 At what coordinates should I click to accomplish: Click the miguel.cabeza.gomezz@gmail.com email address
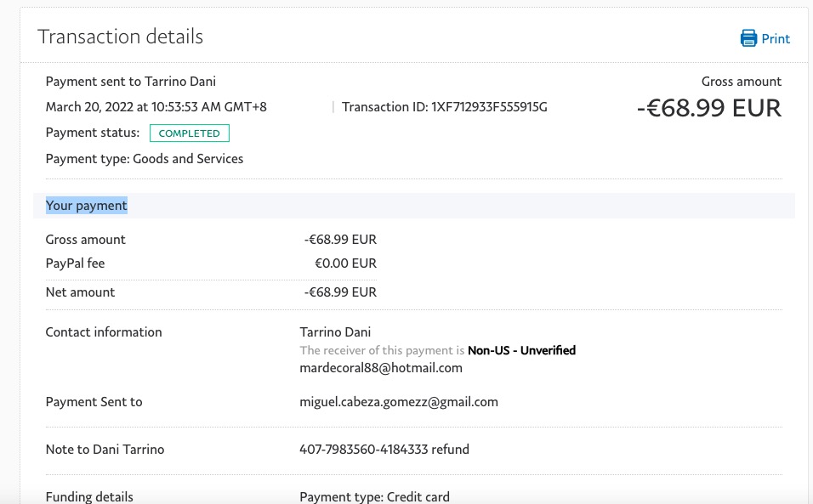coord(399,402)
